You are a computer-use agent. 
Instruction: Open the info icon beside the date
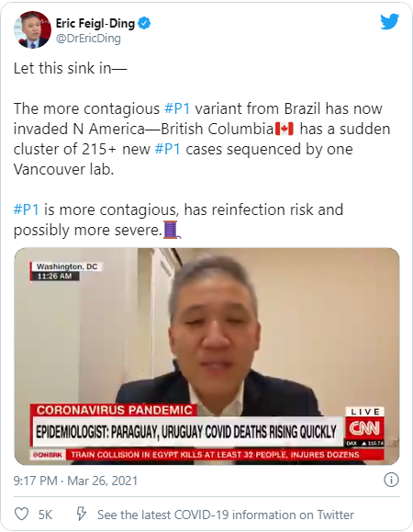391,480
